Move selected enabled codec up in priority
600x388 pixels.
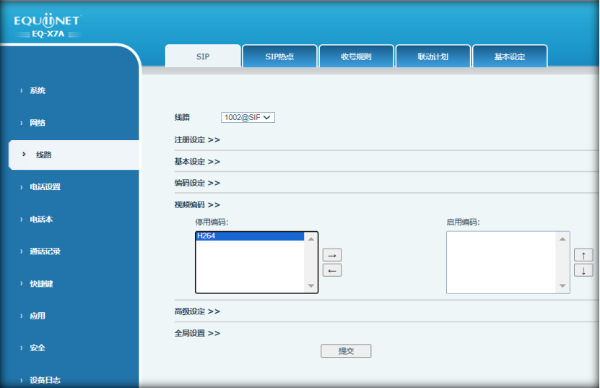[584, 255]
